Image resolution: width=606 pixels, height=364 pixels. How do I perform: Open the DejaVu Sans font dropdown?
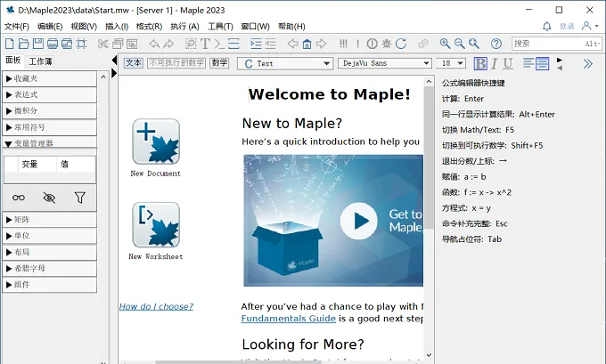coord(385,63)
